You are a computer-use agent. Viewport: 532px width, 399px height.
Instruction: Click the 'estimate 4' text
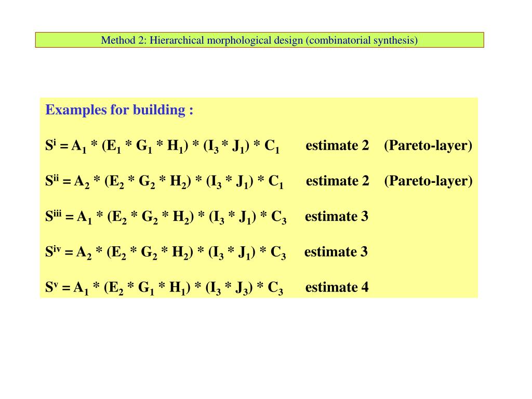[337, 287]
